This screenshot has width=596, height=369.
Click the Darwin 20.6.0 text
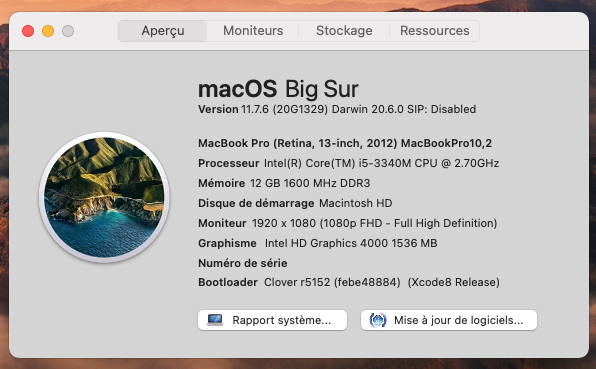pos(368,109)
